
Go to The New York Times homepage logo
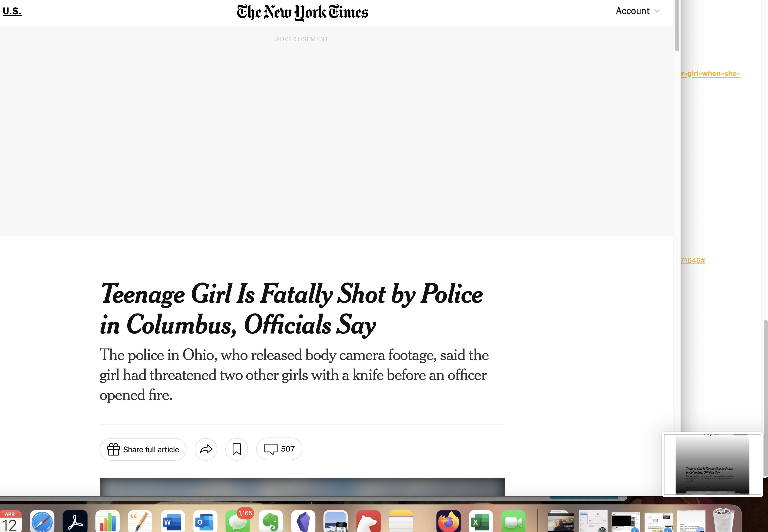tap(302, 13)
